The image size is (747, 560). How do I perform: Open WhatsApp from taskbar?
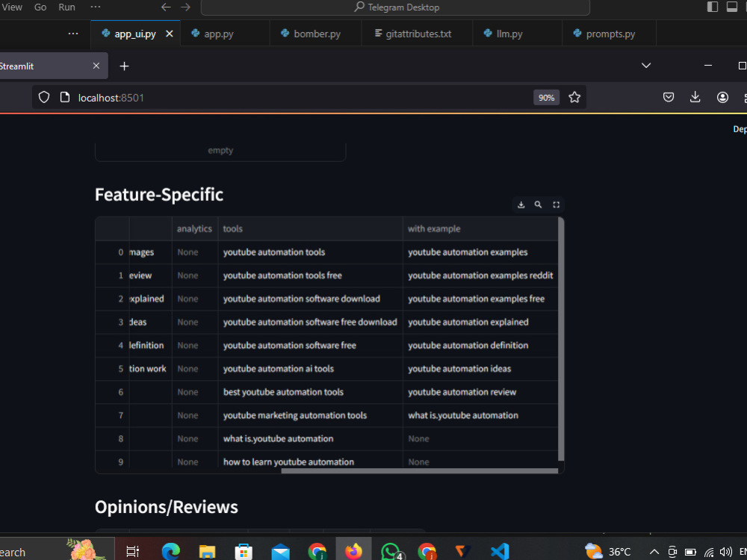tap(391, 552)
